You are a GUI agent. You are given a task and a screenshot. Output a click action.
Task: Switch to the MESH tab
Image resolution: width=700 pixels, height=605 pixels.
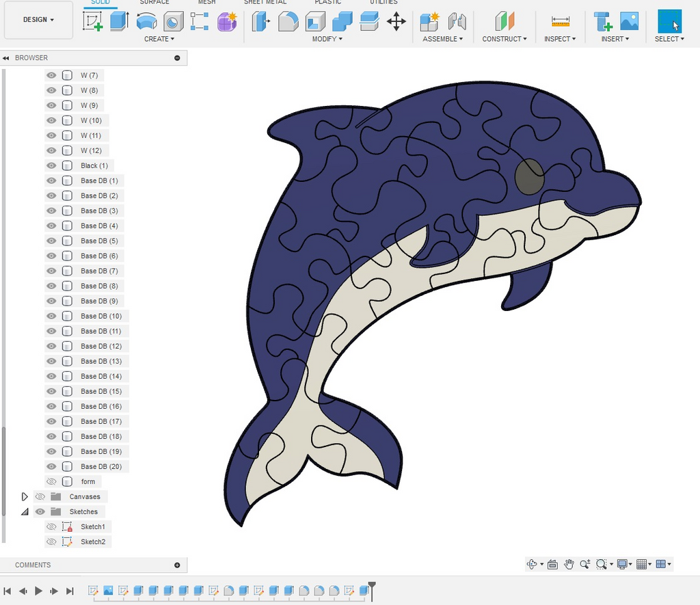[206, 2]
